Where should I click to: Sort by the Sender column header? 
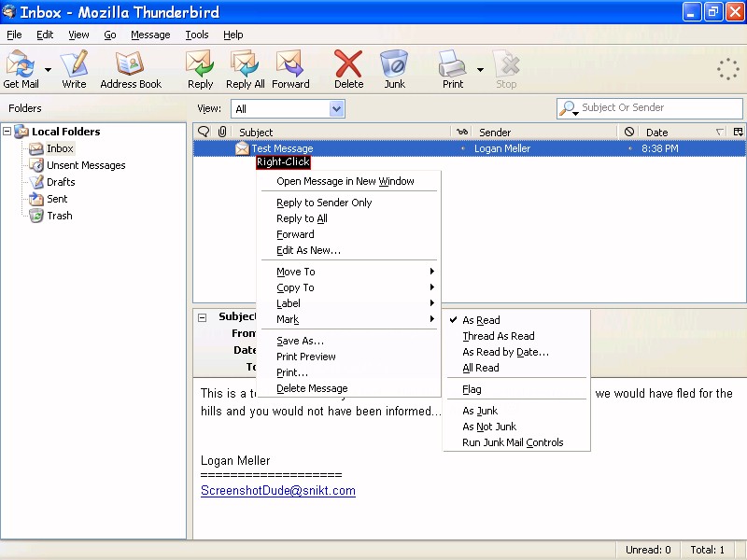pyautogui.click(x=545, y=132)
